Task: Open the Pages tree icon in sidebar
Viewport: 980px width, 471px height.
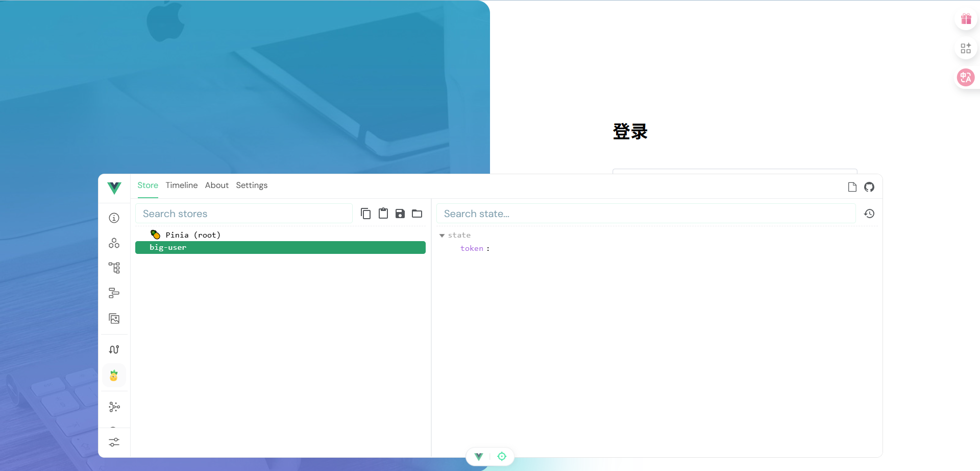Action: click(114, 268)
